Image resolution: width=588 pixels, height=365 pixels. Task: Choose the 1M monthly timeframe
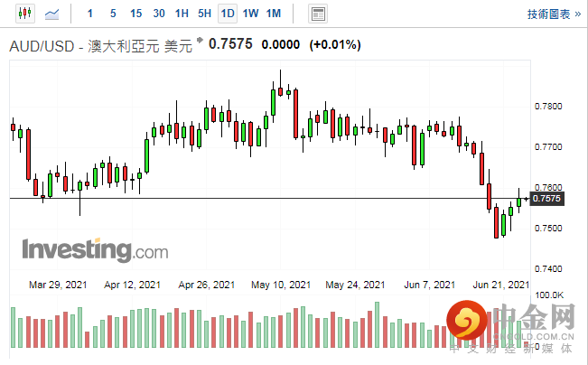(274, 14)
